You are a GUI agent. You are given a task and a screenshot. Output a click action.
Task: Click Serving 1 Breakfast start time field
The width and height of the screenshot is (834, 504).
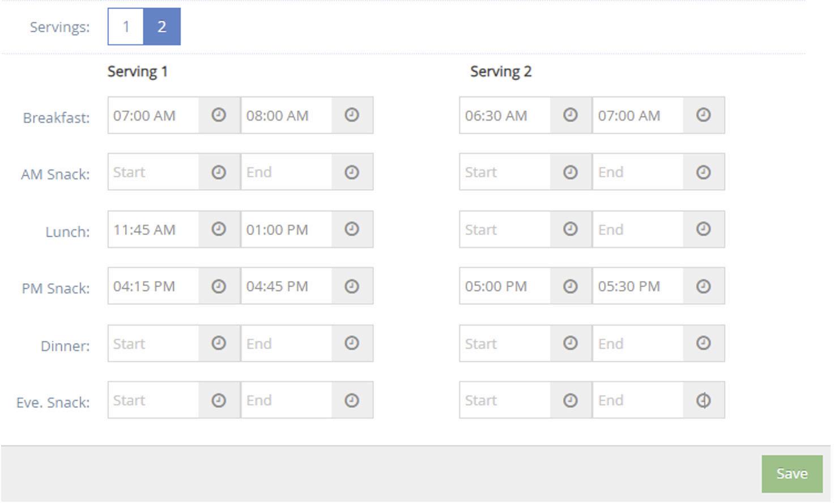point(154,116)
